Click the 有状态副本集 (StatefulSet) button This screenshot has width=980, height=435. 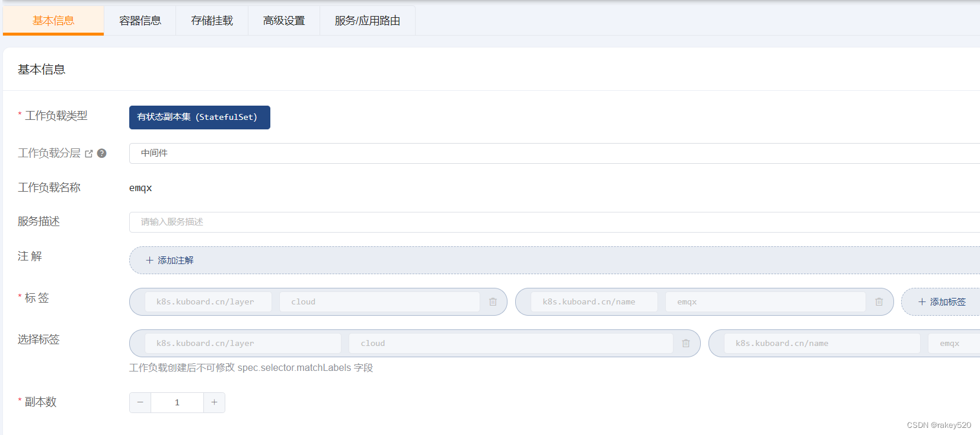click(200, 118)
